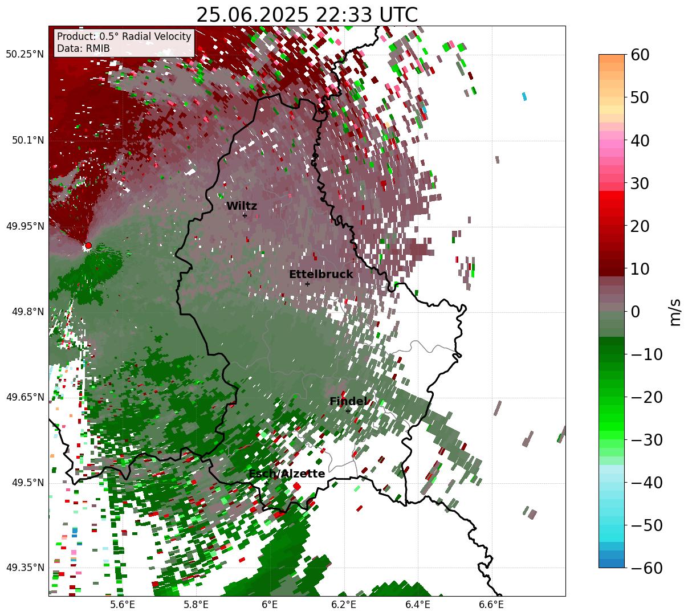This screenshot has height=616, width=688.
Task: Click the Ettelbruck cross marker
Action: pyautogui.click(x=307, y=284)
